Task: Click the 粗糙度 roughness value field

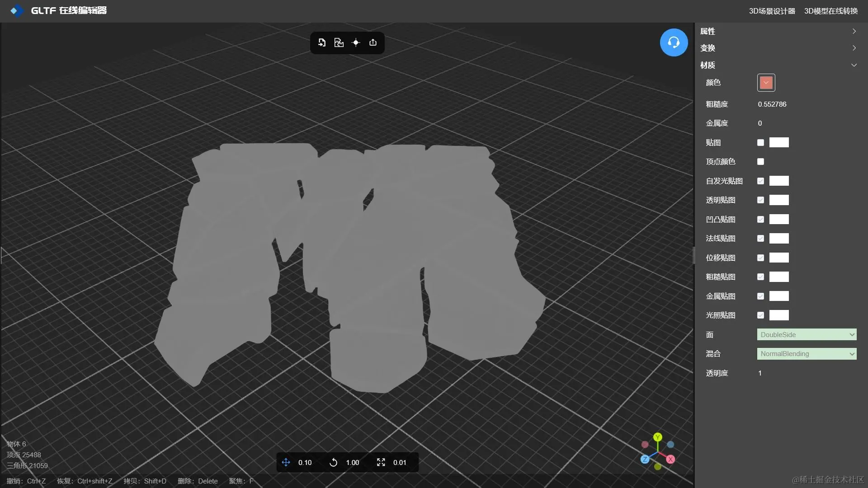Action: click(x=772, y=104)
